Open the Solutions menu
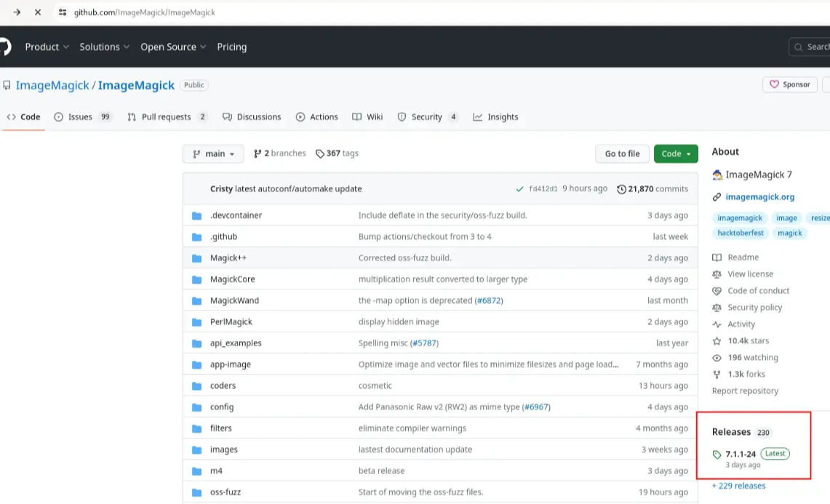830x504 pixels. coord(104,47)
